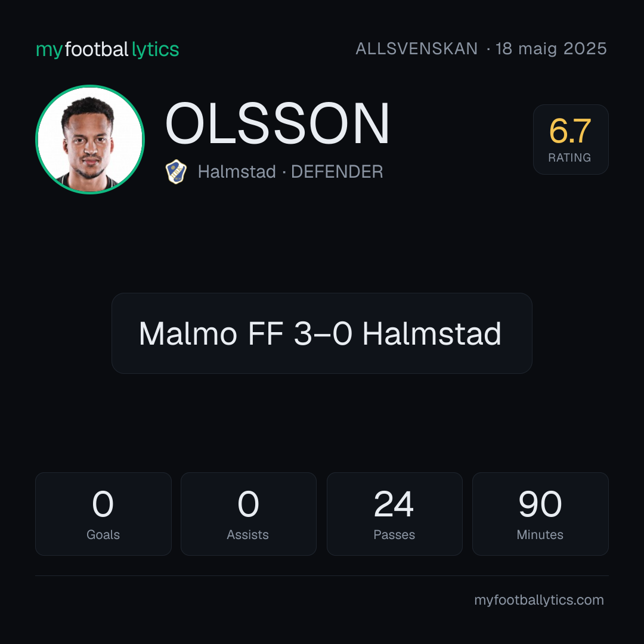Click the 24 Passes stat card
This screenshot has width=644, height=644.
click(x=394, y=514)
